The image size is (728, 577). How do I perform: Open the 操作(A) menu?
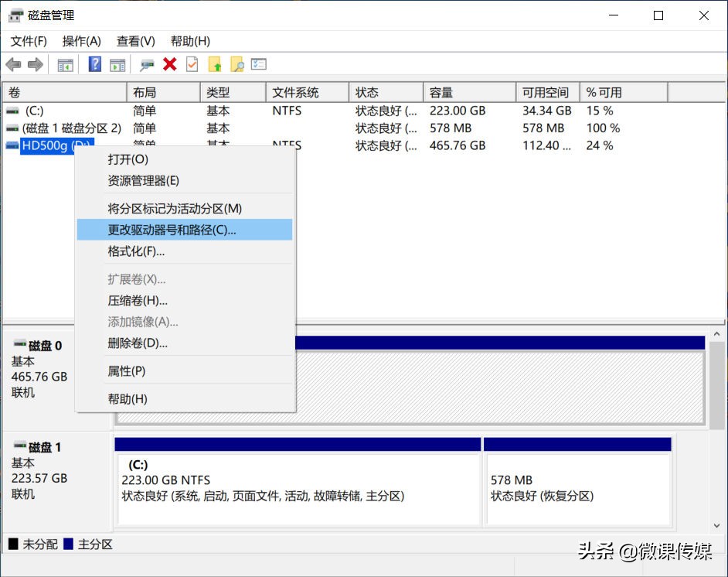click(82, 41)
